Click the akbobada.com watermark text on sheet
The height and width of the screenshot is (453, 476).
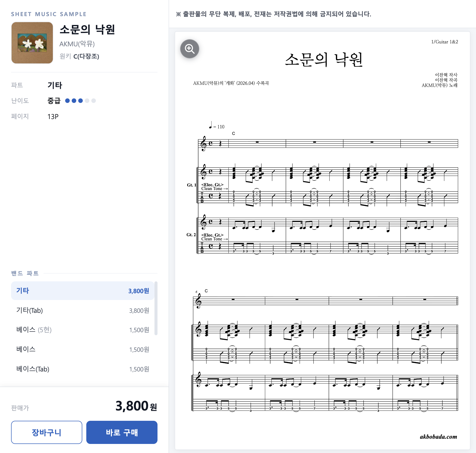tap(439, 437)
